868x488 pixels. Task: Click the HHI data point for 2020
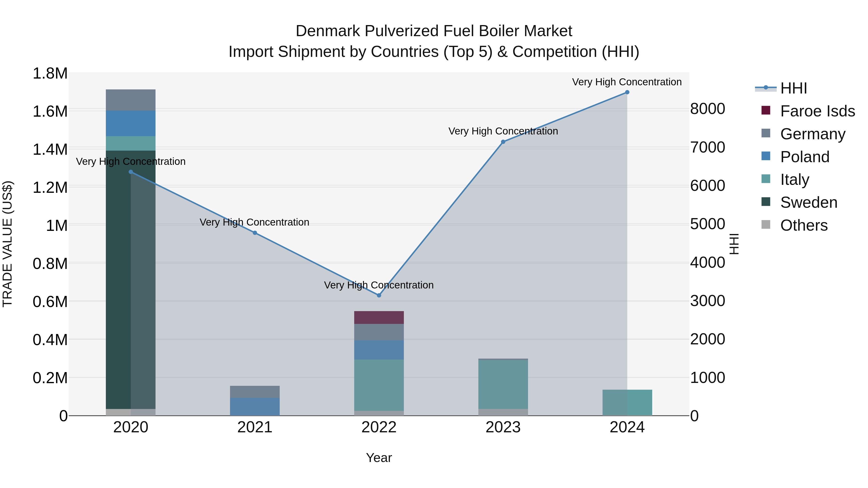click(131, 172)
